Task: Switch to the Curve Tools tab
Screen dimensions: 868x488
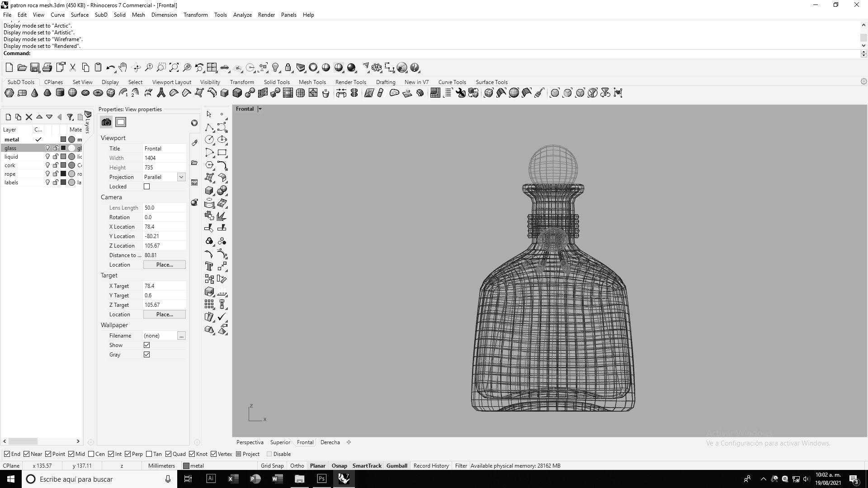Action: pos(452,82)
